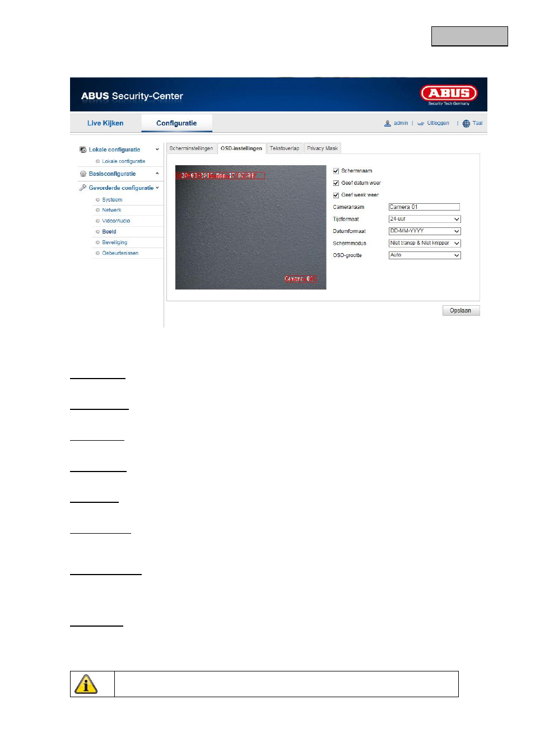Select the Configuratie tab

click(x=176, y=123)
